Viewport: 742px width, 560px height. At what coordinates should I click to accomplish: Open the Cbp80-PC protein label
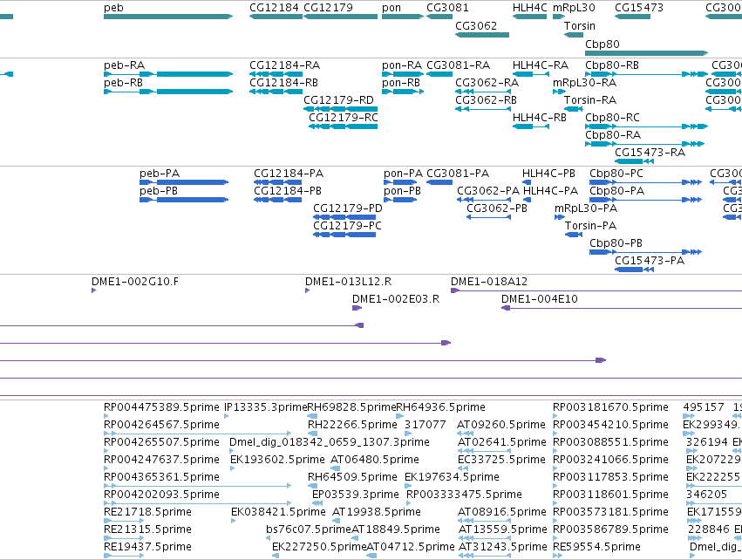point(616,174)
